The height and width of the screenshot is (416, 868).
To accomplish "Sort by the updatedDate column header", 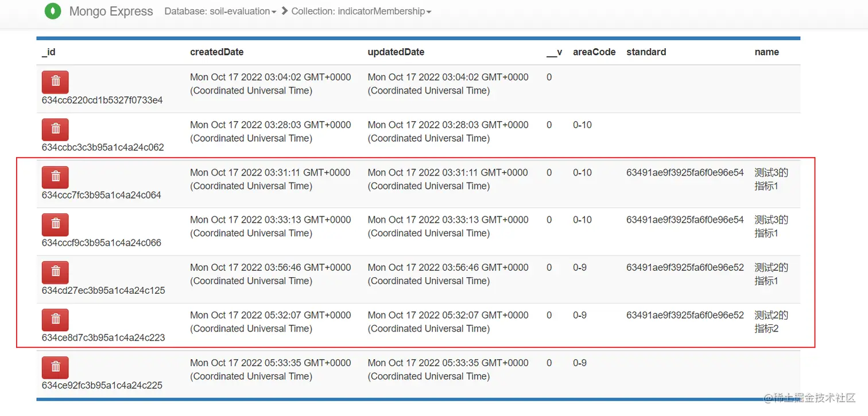I will click(396, 52).
